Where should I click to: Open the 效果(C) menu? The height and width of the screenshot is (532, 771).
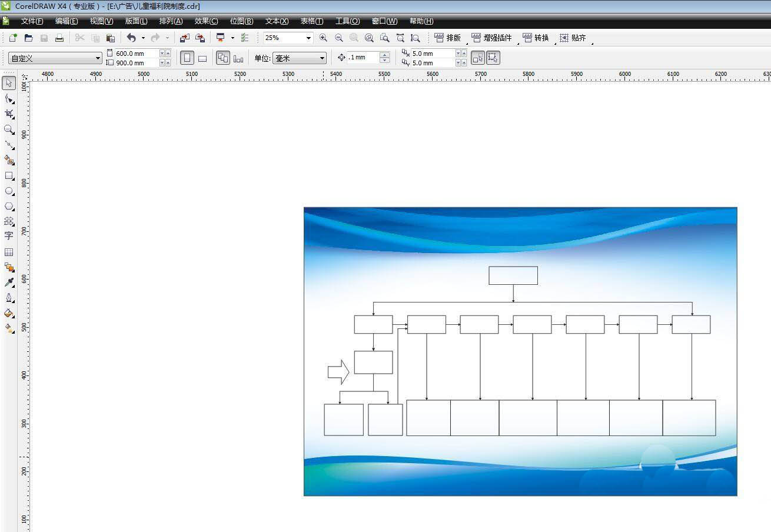[206, 21]
